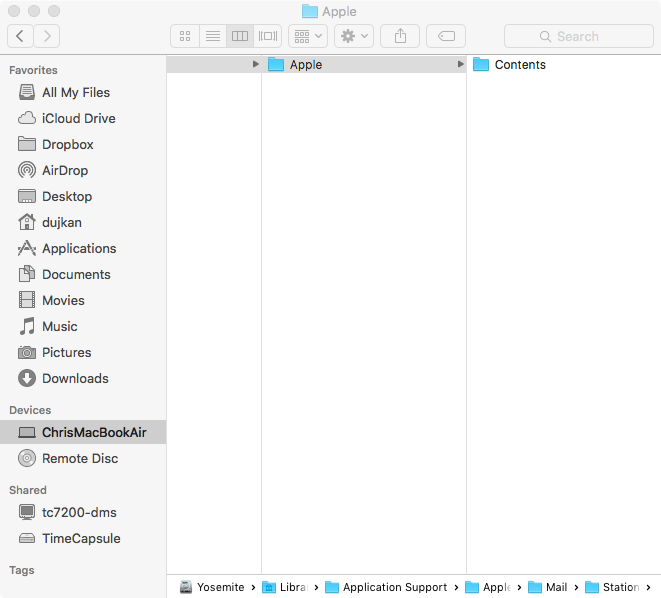Jump to Yosemite in the path bar

[x=212, y=587]
